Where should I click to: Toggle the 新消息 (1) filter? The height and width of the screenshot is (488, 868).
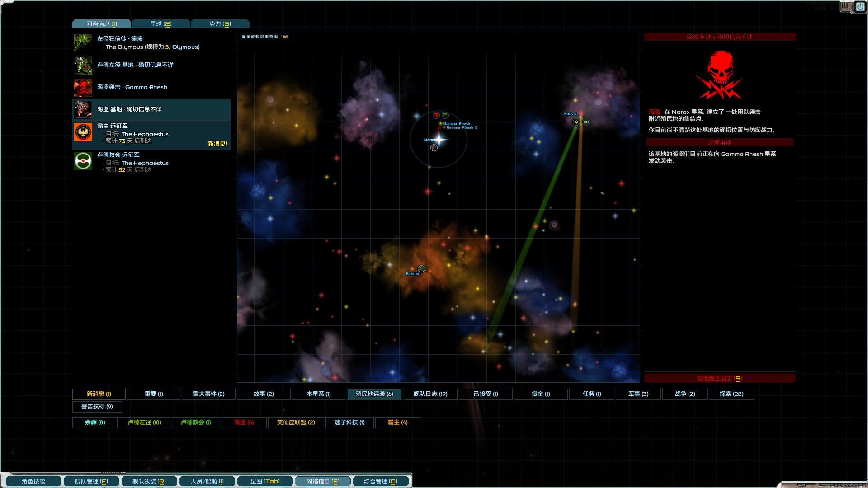(99, 394)
